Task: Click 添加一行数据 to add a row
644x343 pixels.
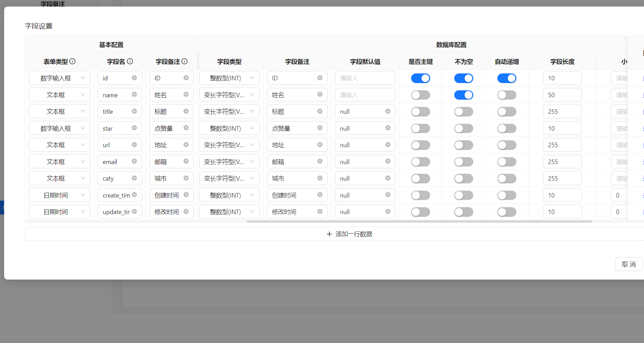Action: [x=349, y=234]
